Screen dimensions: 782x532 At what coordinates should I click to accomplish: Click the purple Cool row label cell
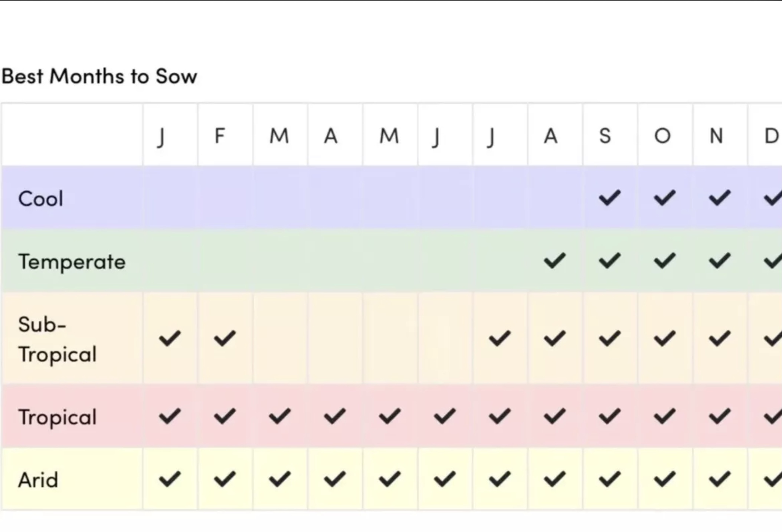coord(41,199)
